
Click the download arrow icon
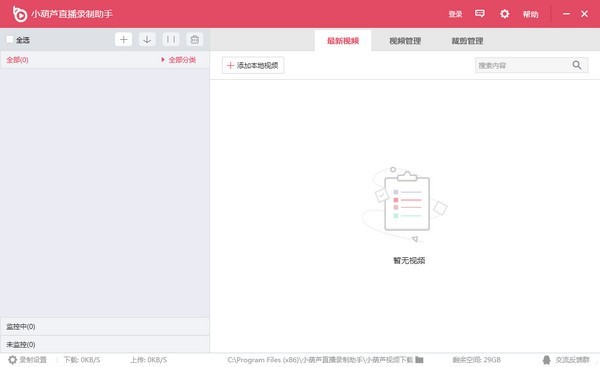[x=147, y=39]
